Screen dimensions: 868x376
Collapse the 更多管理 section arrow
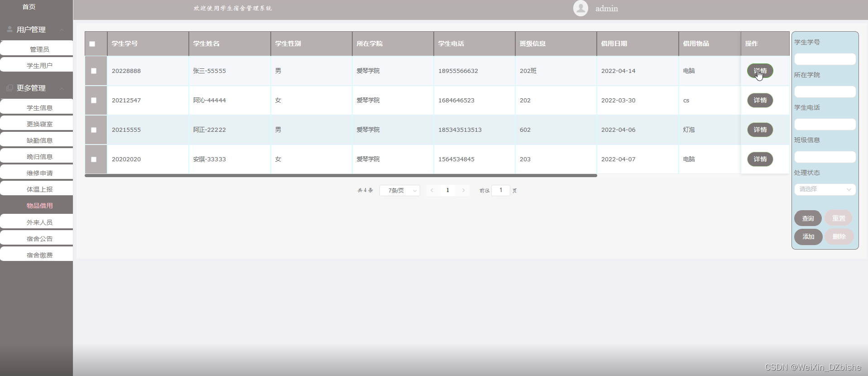(x=62, y=88)
